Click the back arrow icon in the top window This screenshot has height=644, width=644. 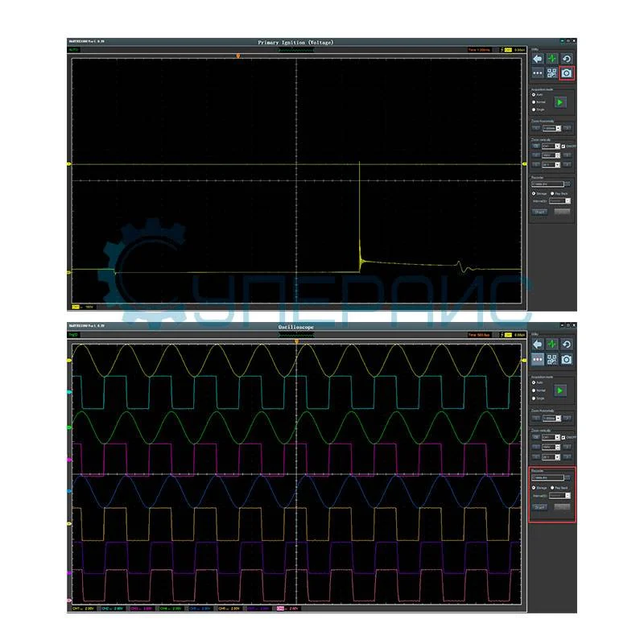(538, 59)
